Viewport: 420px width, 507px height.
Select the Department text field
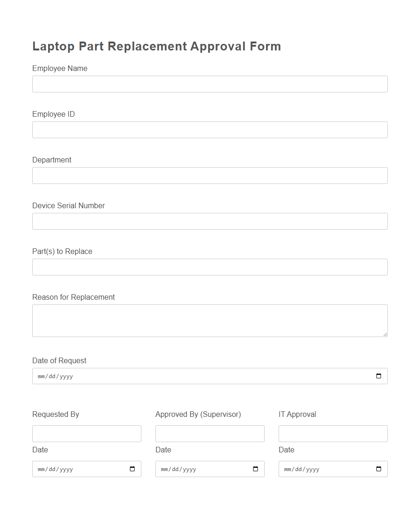210,176
